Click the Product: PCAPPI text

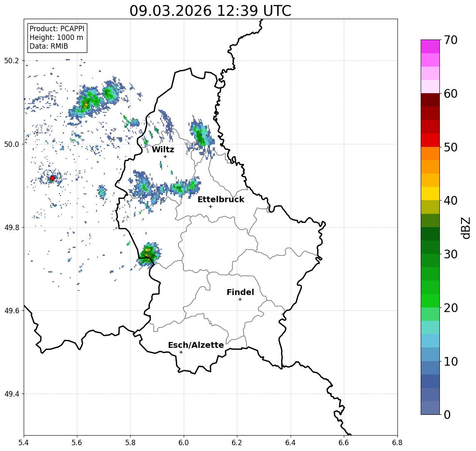pyautogui.click(x=57, y=29)
